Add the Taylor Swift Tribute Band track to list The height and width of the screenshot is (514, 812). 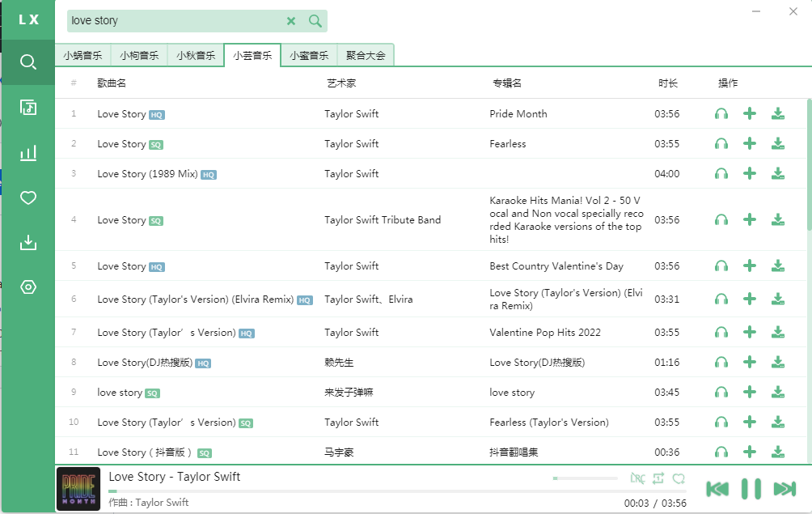coord(750,219)
